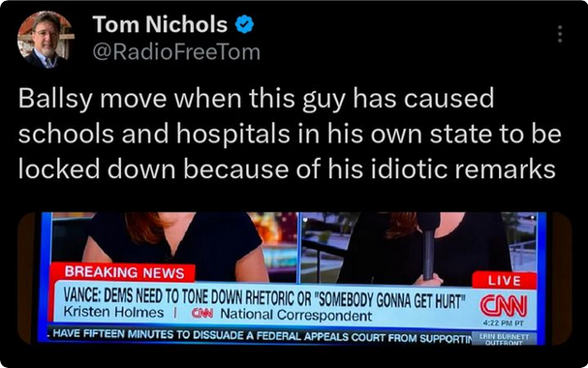Click the handheld microphone in the image
Image resolution: width=588 pixels, height=368 pixels.
pos(428,245)
